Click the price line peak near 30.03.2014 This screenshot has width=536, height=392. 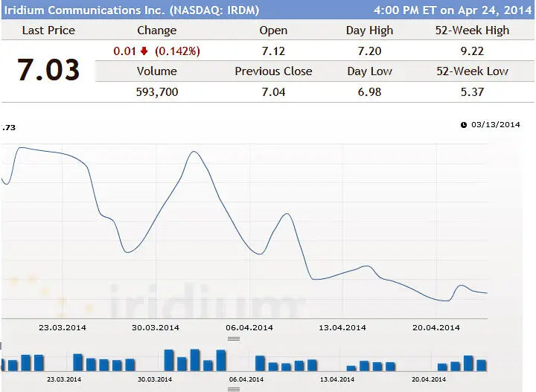(194, 151)
